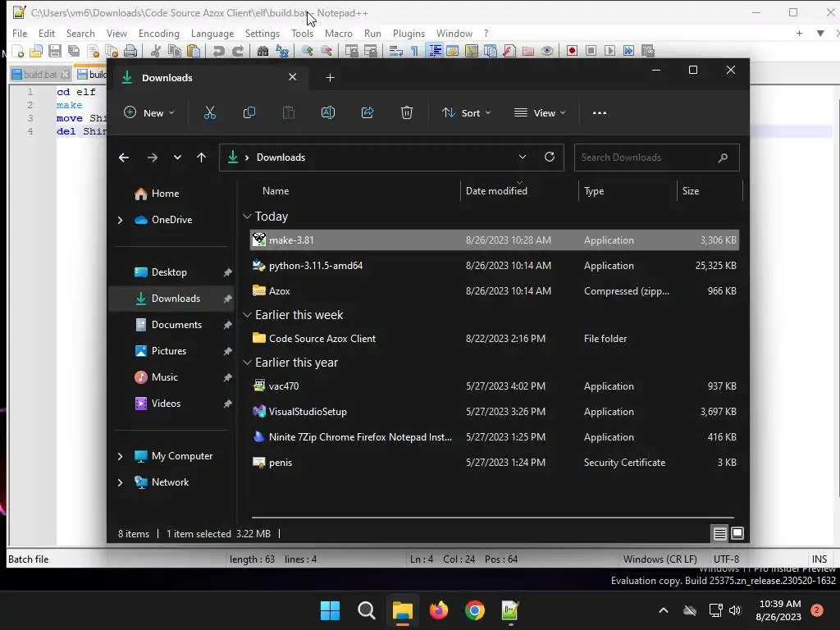Open Notepad++ File menu
This screenshot has height=630, width=840.
[20, 33]
